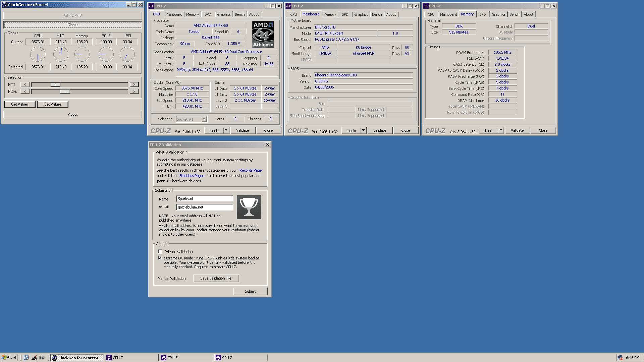Click the PCI-E clock dial gauge
The height and width of the screenshot is (362, 644).
(106, 54)
